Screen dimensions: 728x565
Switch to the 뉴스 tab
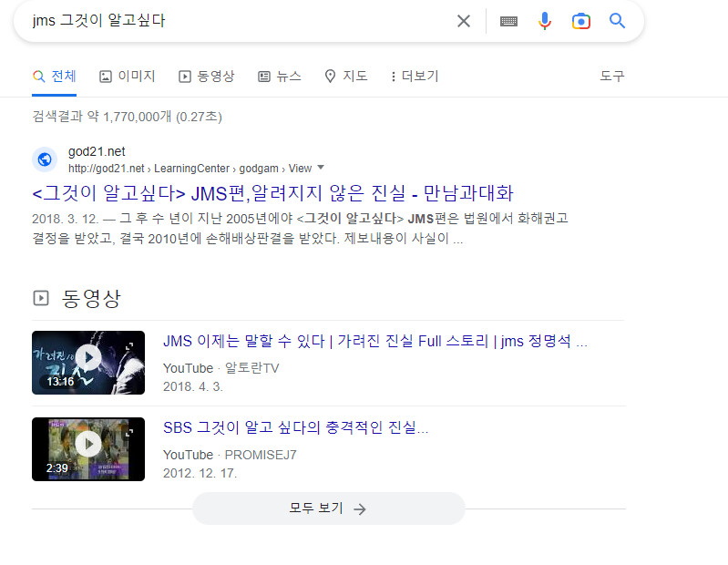[280, 77]
